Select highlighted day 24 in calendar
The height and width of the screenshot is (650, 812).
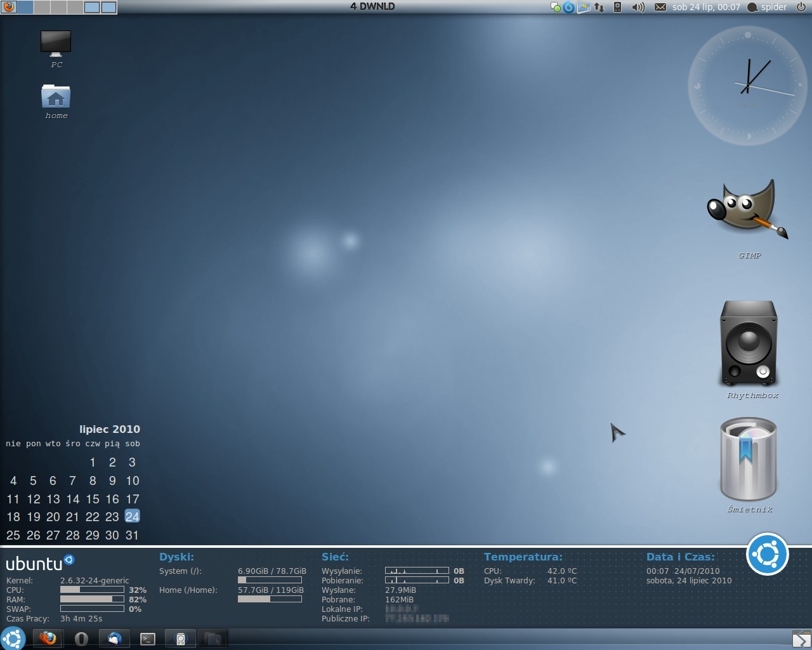132,517
